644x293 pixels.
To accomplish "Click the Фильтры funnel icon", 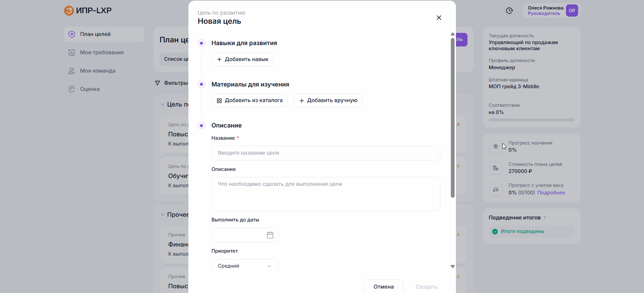I will point(158,83).
